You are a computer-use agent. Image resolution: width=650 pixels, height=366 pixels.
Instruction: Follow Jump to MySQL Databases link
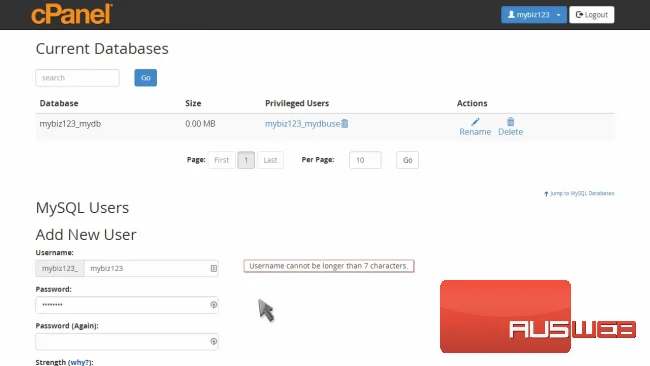coord(579,194)
